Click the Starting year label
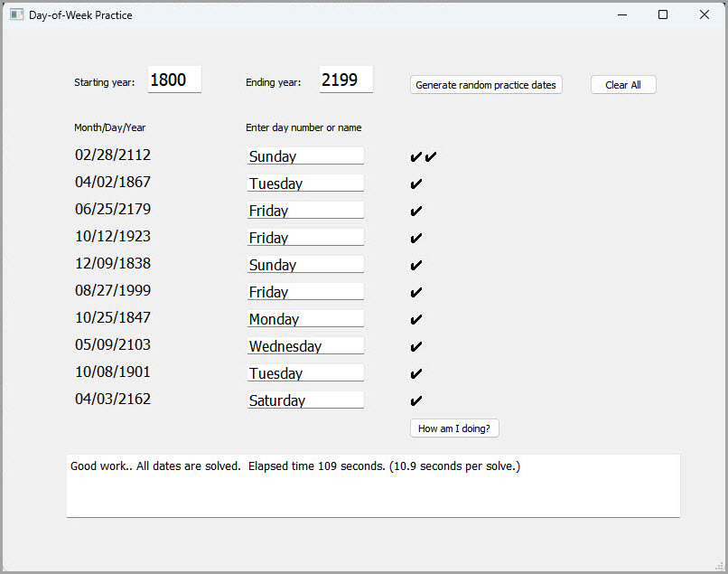 pyautogui.click(x=105, y=83)
